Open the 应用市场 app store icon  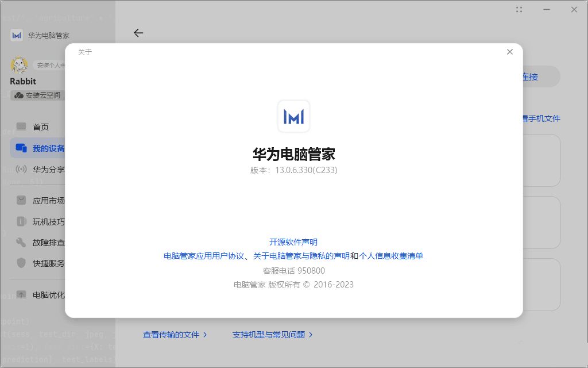click(22, 200)
